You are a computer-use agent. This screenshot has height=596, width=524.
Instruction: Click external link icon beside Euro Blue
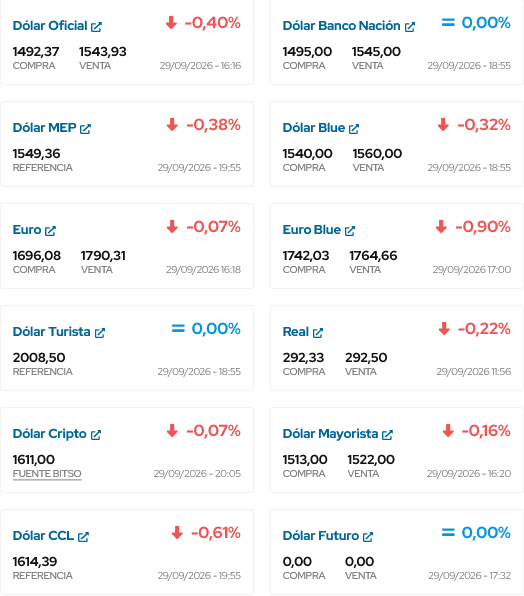(x=350, y=231)
